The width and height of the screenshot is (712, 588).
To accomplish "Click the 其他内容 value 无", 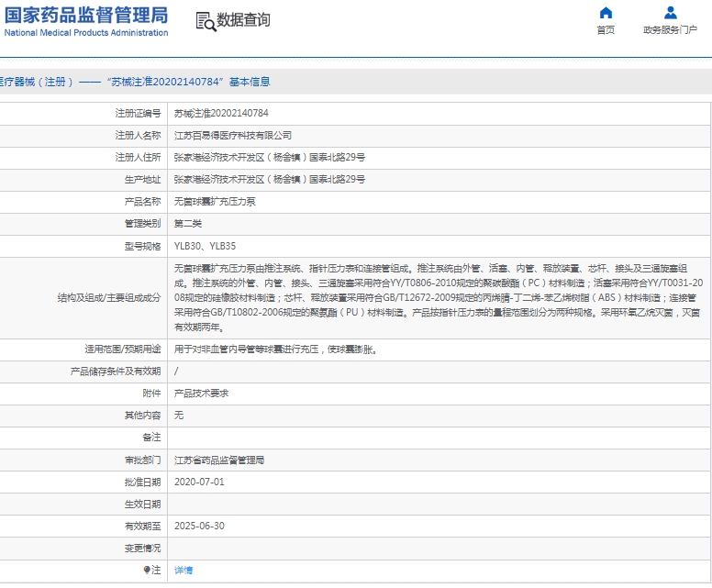I will (x=179, y=415).
